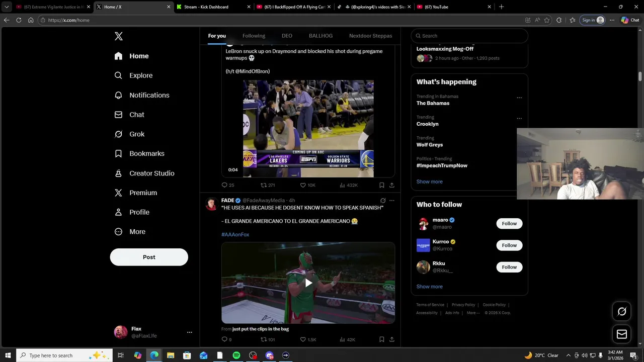Expand footer More link
644x362 pixels.
[473, 313]
